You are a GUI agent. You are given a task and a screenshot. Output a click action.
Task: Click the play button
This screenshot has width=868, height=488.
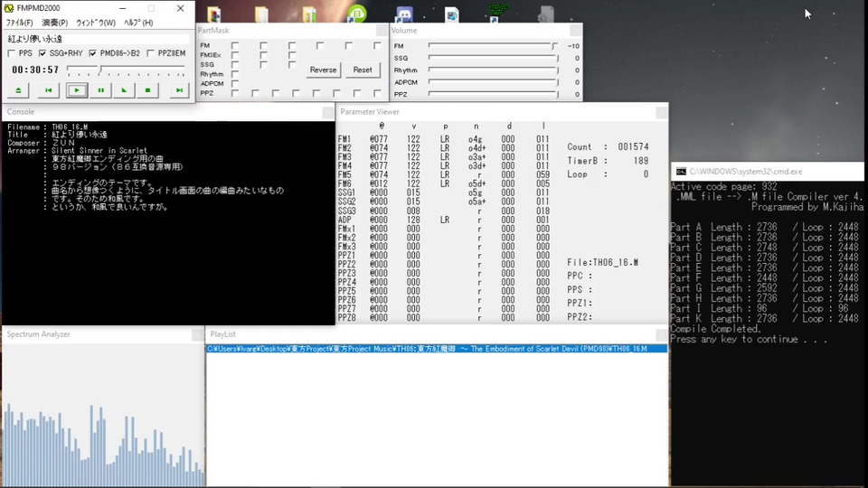[77, 90]
